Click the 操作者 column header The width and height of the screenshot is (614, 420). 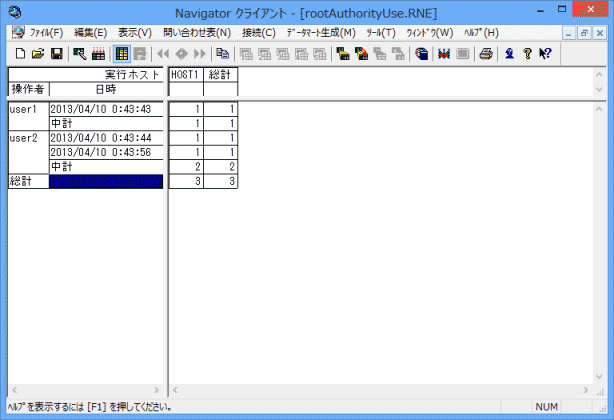tap(28, 89)
